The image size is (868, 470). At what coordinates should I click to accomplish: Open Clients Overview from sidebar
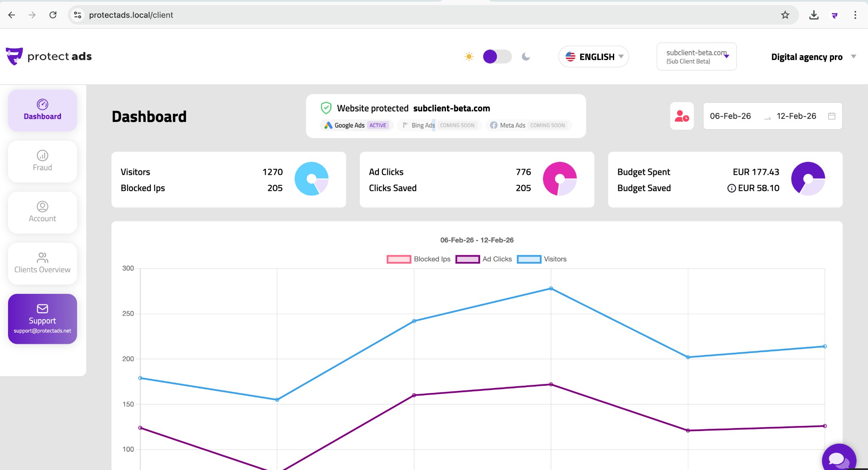[42, 263]
